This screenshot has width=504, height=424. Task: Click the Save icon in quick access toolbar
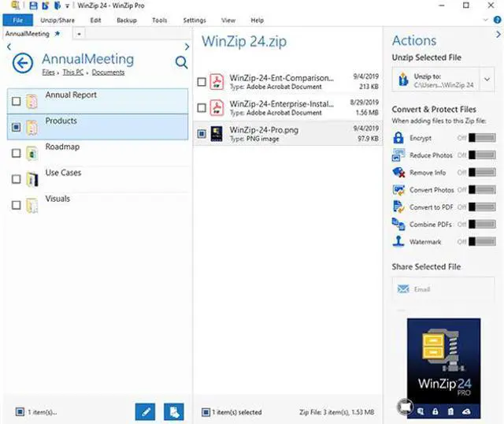click(x=33, y=6)
